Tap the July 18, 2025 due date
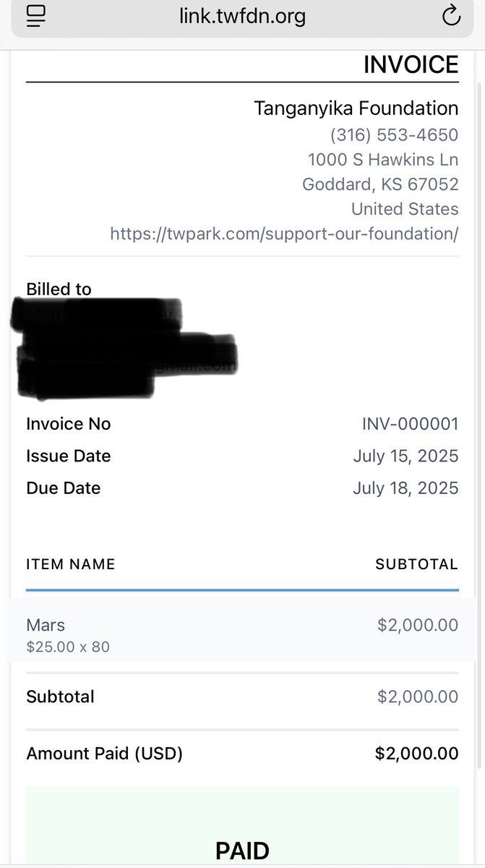Image resolution: width=485 pixels, height=868 pixels. click(x=405, y=488)
